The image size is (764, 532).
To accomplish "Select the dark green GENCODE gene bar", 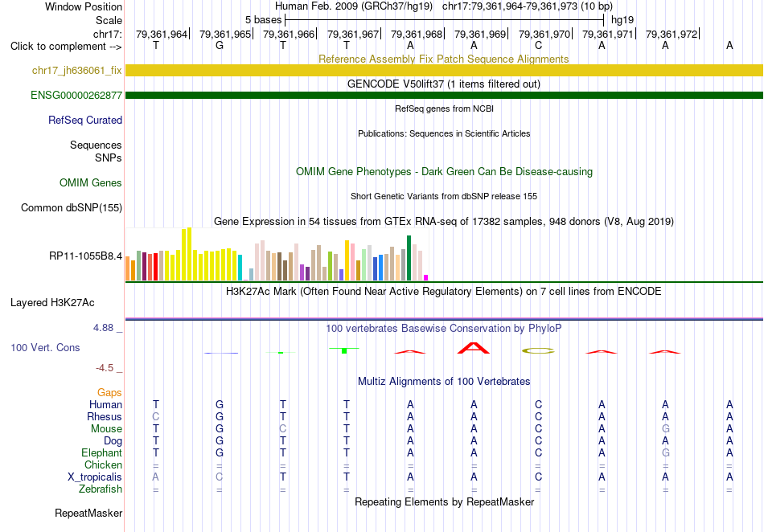I will (x=444, y=95).
